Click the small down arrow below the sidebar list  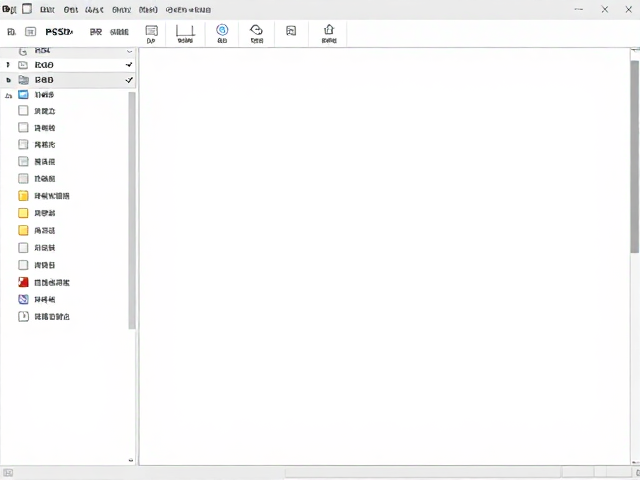coord(131,460)
